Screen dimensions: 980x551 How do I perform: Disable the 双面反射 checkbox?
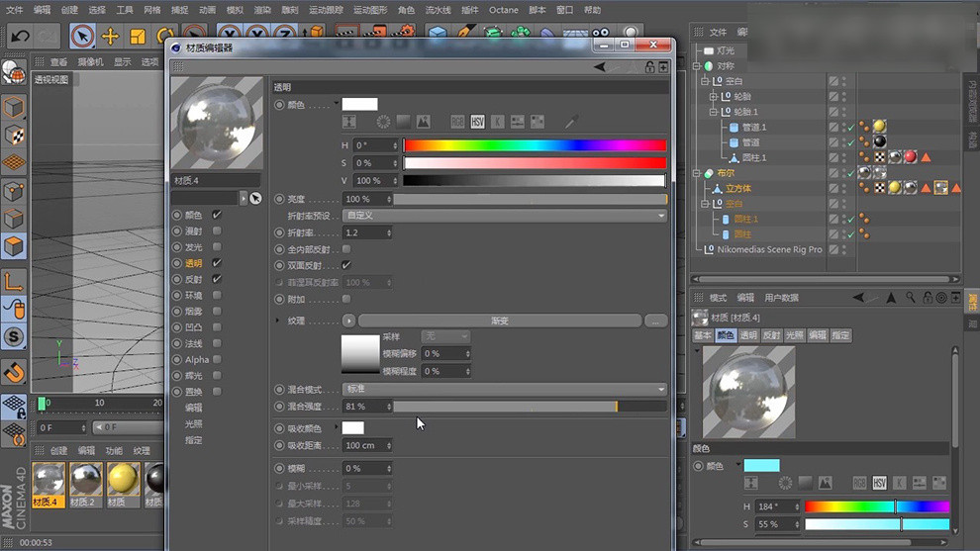coord(346,265)
